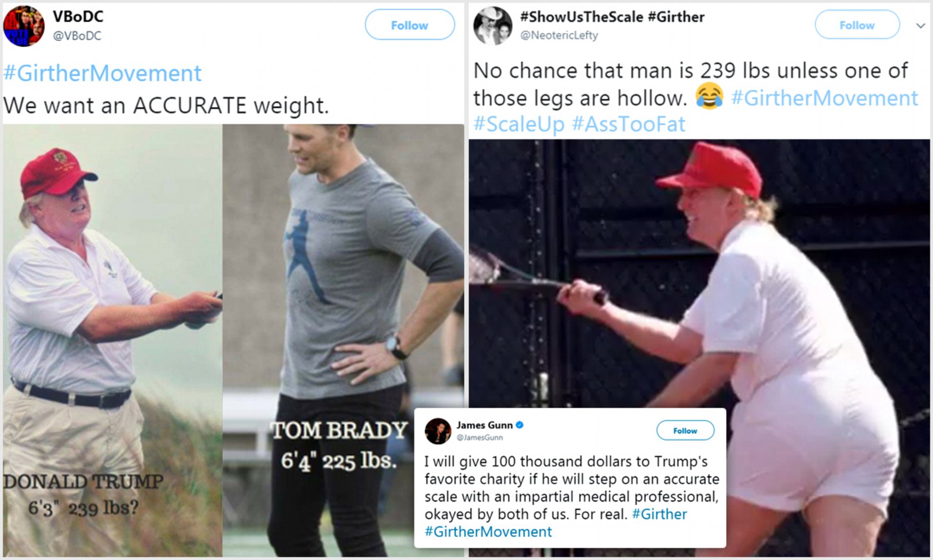Click the @VBoDC handle
Screen dimensions: 933x560
click(77, 36)
